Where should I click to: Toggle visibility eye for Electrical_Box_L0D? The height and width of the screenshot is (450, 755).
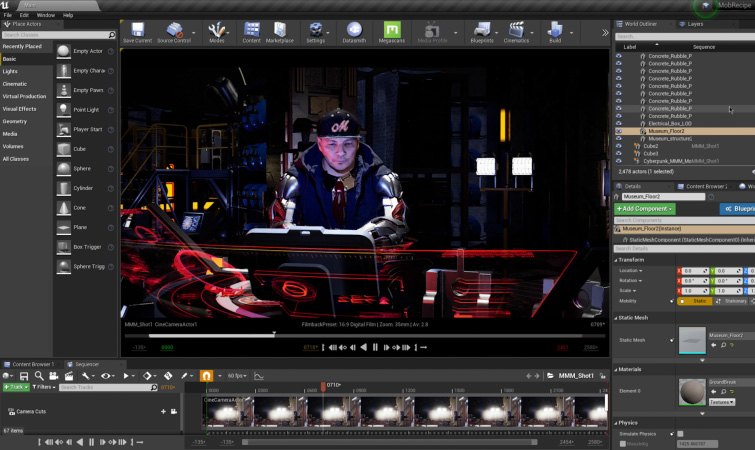coord(618,123)
